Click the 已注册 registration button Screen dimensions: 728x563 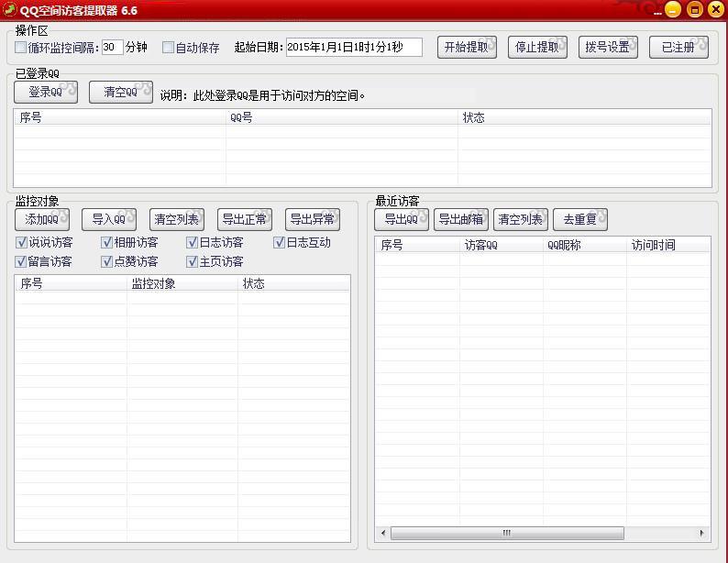point(678,48)
